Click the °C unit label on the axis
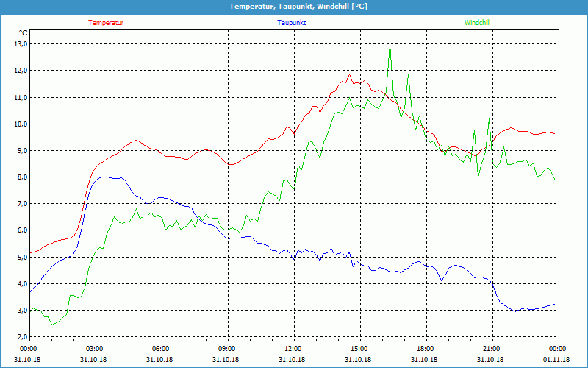 24,32
